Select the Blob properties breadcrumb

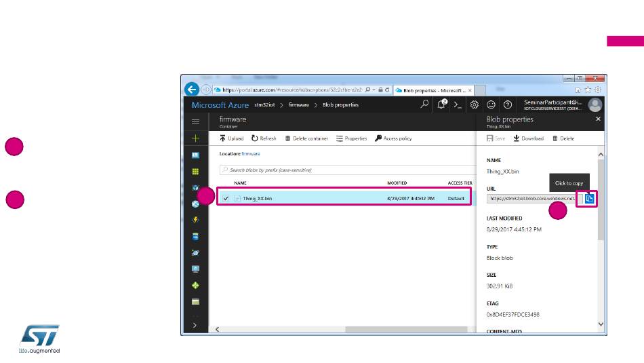340,105
